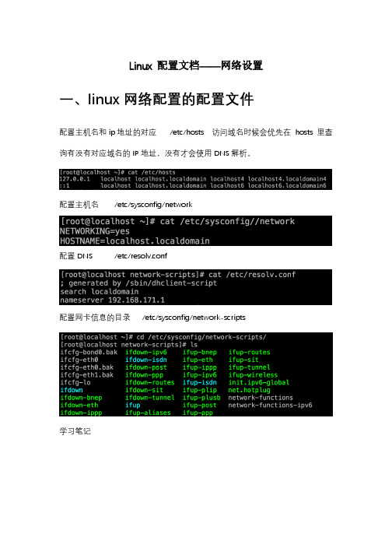Click 'search localdomain' terminal line
Viewport: 392px width, 555px height.
click(99, 292)
